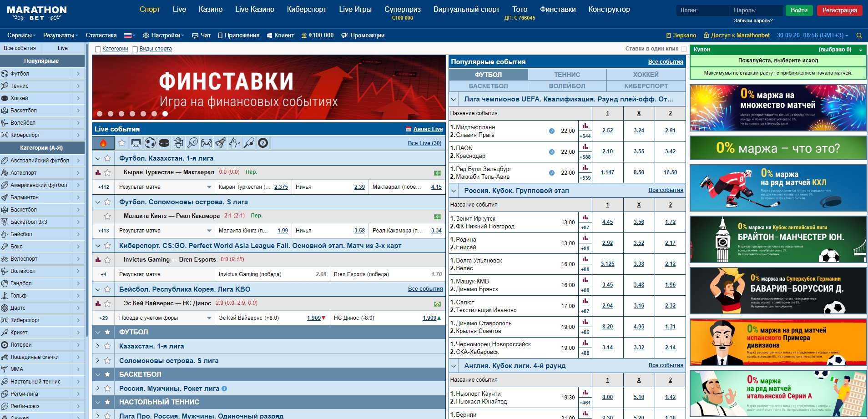Favorite the CS:GO Perfect World league
The width and height of the screenshot is (868, 419).
(107, 246)
